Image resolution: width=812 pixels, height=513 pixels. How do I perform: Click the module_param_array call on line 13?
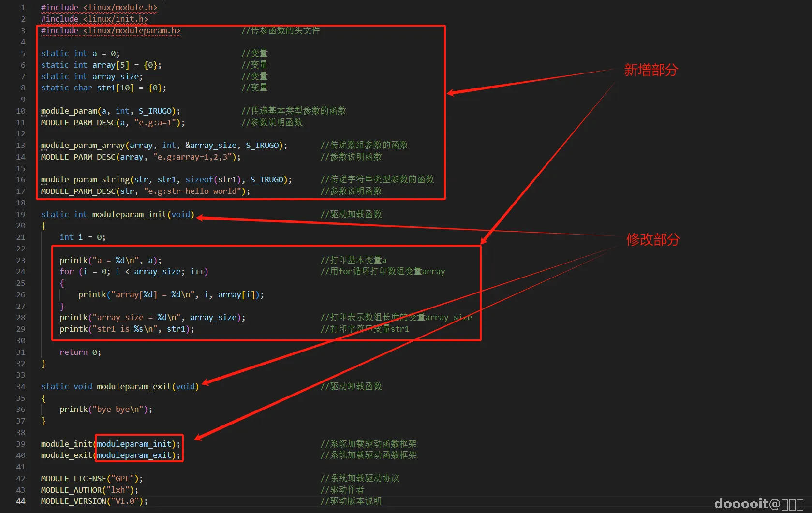[x=164, y=145]
